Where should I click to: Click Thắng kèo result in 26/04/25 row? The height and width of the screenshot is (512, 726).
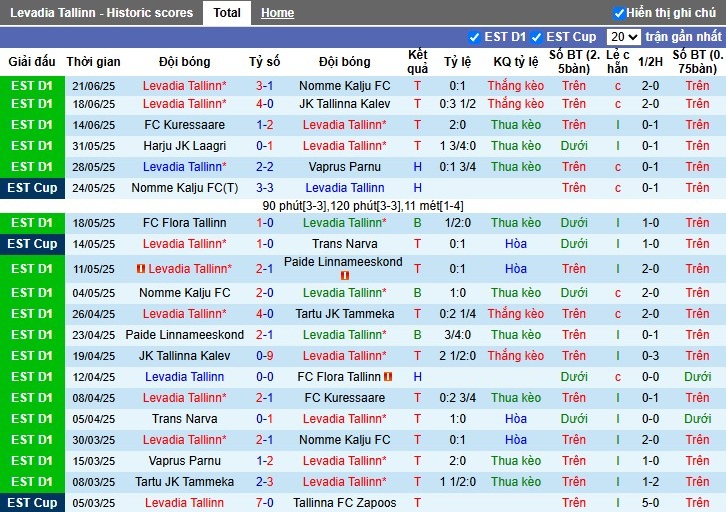(x=516, y=313)
